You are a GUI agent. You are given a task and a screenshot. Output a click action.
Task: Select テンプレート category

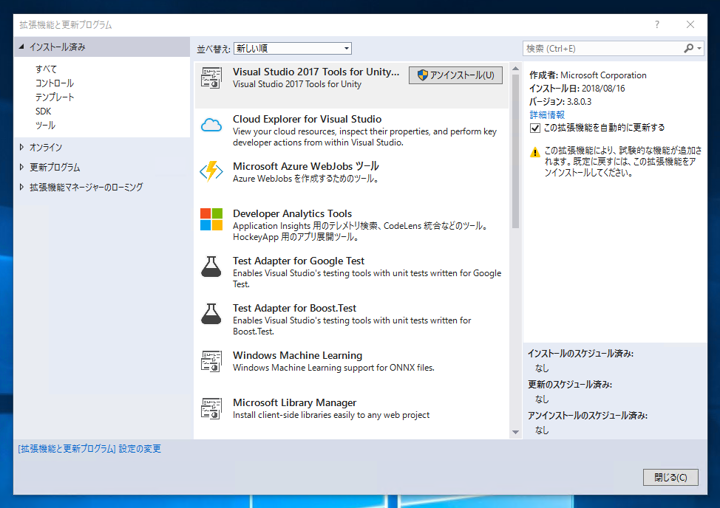[55, 97]
